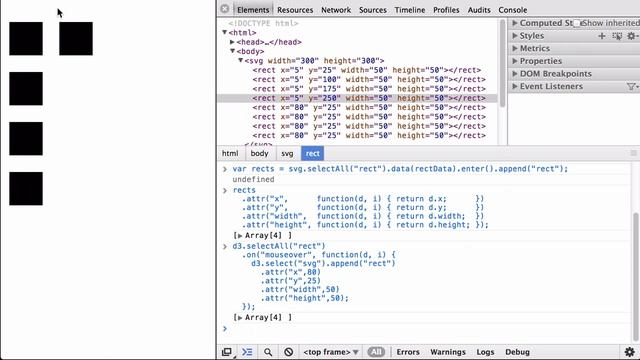
Task: Expand the Event Listeners section
Action: [x=515, y=86]
